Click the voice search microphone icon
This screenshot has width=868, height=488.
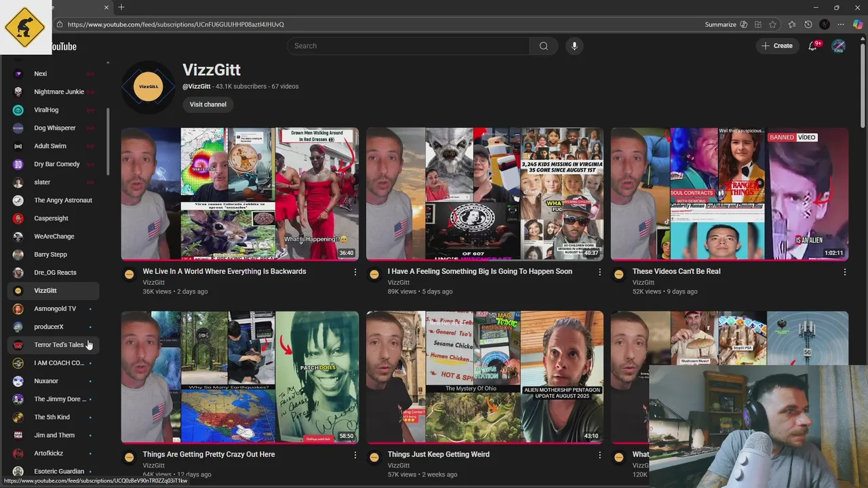pos(574,46)
